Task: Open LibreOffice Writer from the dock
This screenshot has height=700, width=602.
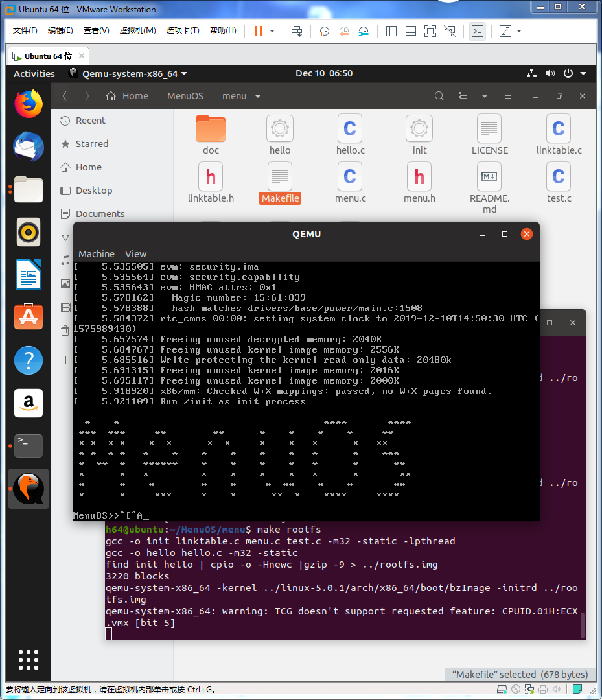Action: pos(29,275)
